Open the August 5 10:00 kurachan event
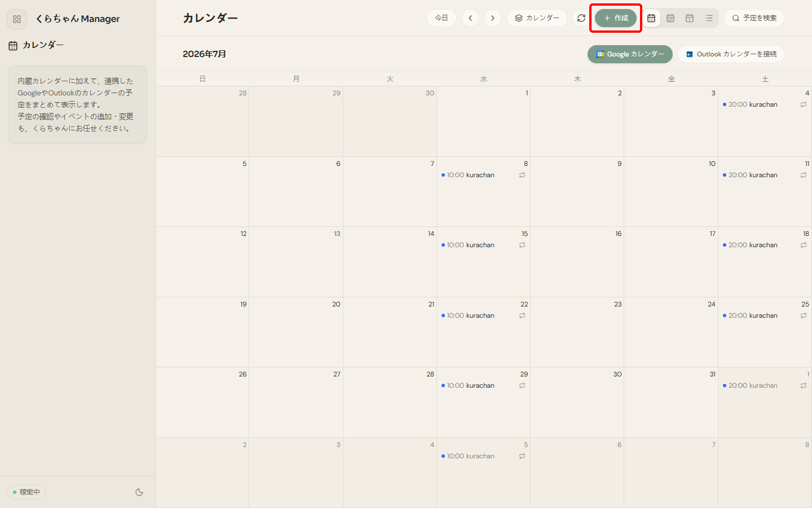812x508 pixels. tap(483, 456)
